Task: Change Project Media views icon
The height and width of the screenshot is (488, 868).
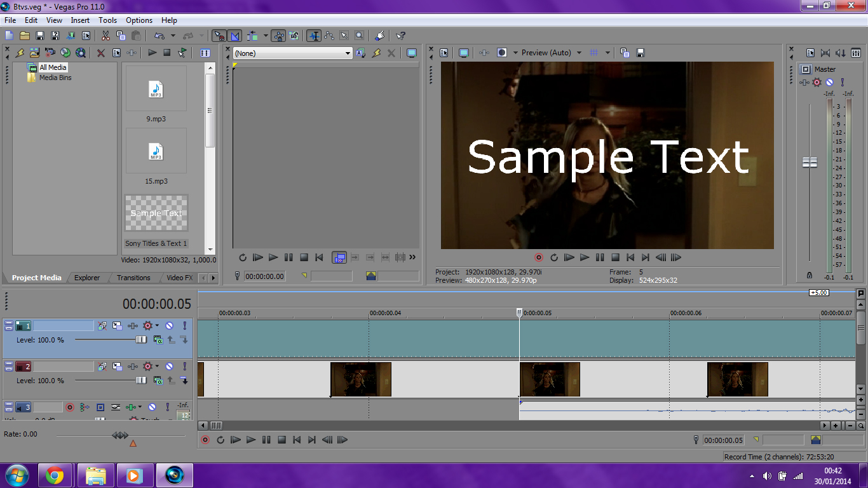Action: pos(205,53)
